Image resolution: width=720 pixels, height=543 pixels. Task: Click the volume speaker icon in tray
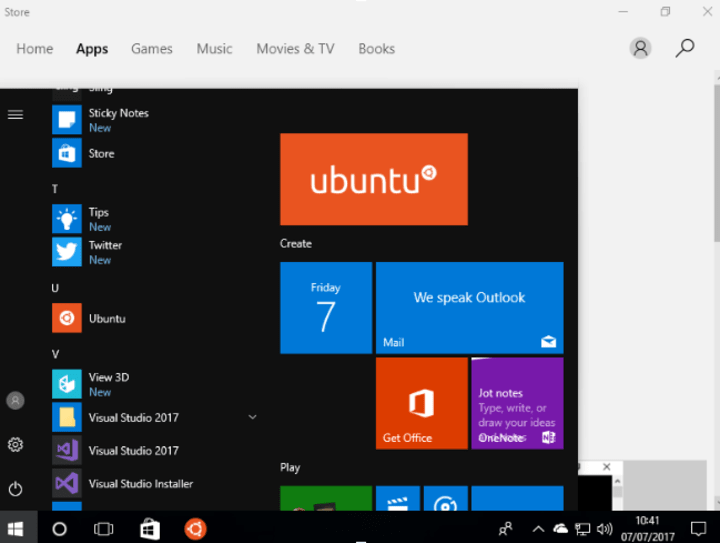click(604, 529)
